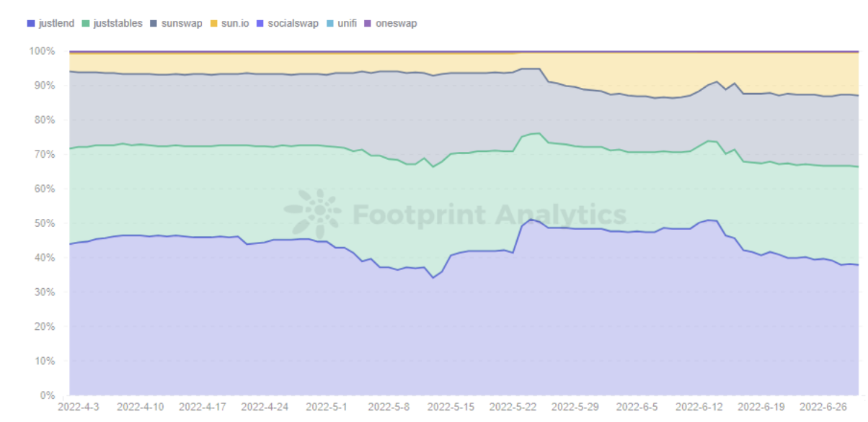The width and height of the screenshot is (868, 422).
Task: Click the juststables green legend marker
Action: 86,23
